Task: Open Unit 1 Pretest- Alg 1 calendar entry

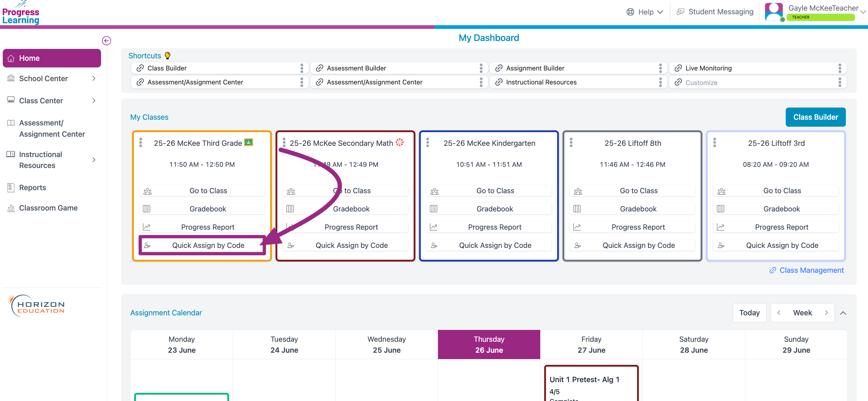Action: [591, 383]
